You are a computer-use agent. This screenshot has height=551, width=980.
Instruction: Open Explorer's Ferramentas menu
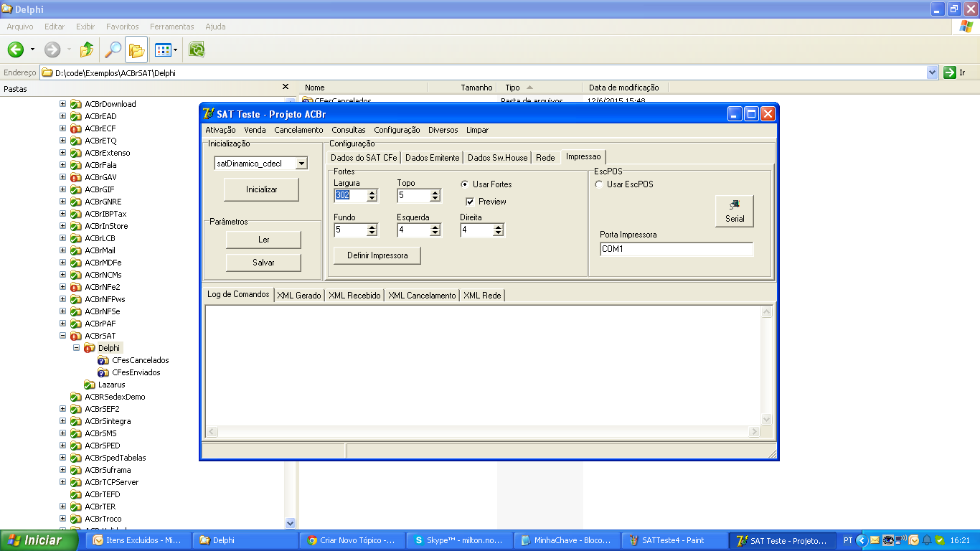(x=171, y=27)
